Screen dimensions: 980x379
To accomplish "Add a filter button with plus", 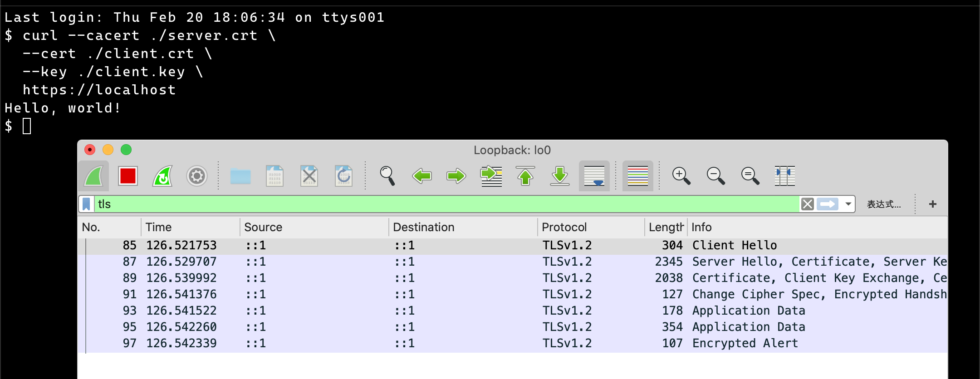I will pos(933,204).
